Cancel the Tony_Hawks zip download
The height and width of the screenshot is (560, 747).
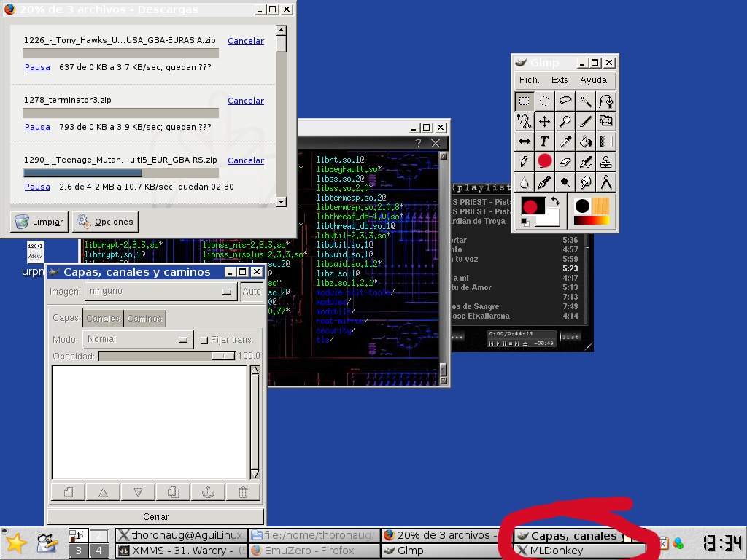pyautogui.click(x=246, y=41)
